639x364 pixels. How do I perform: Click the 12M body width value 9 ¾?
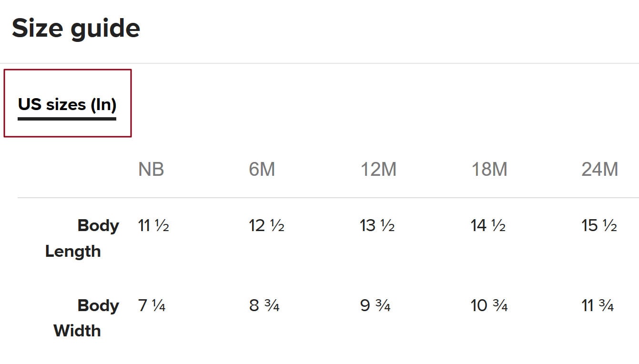[375, 305]
